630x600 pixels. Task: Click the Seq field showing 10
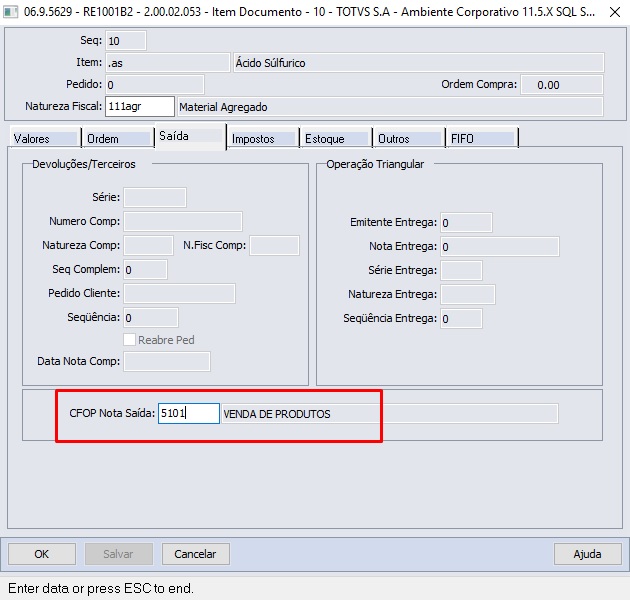(126, 41)
